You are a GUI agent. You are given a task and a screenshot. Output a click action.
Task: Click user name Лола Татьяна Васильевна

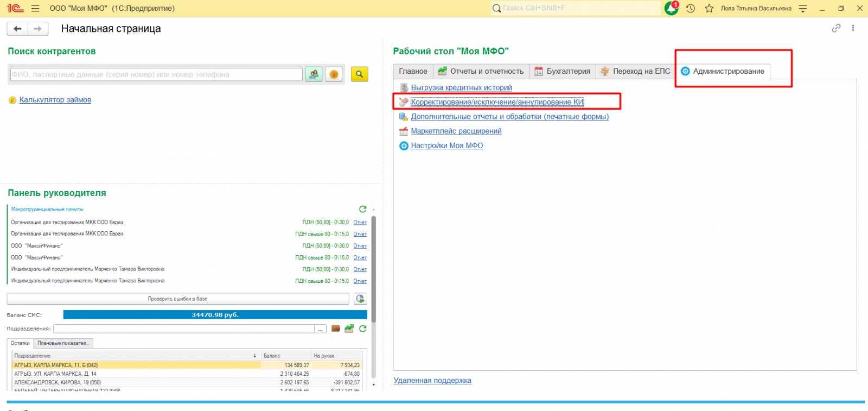(756, 8)
